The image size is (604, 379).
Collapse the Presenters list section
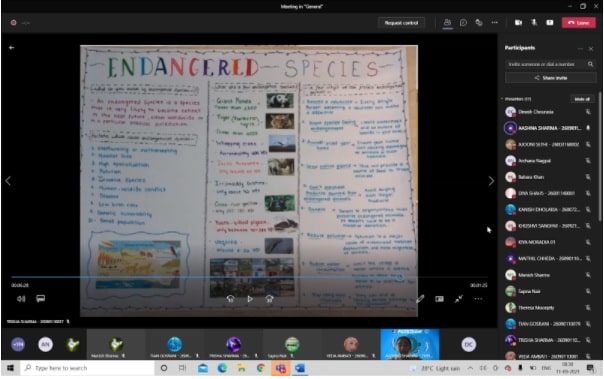coord(502,99)
